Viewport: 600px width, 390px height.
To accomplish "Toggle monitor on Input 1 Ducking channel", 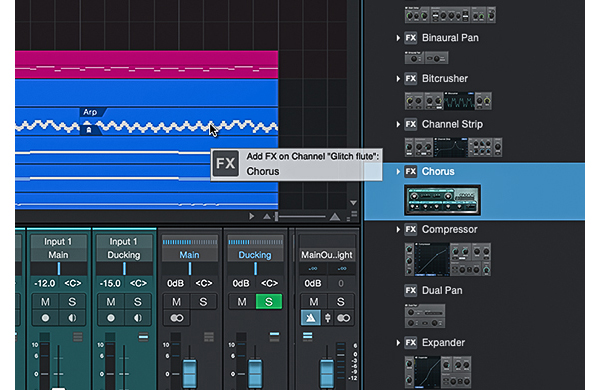I will pos(137,318).
